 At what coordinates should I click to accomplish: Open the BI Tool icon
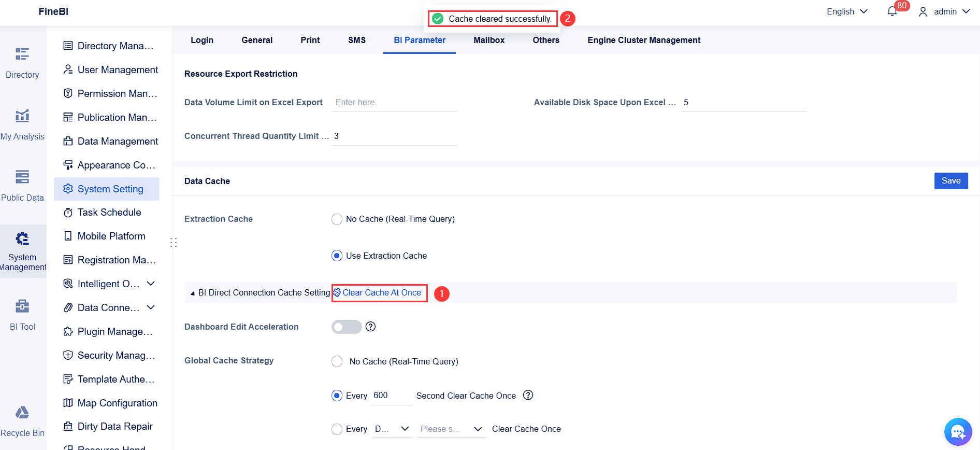pos(22,306)
